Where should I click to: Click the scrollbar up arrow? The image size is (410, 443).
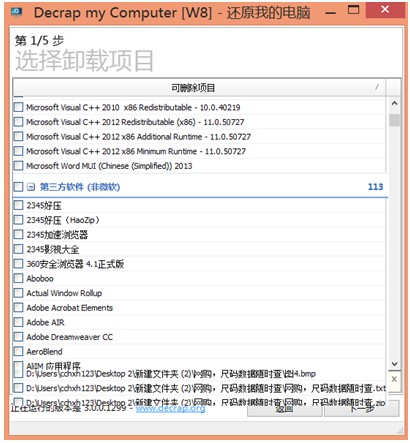pos(394,103)
